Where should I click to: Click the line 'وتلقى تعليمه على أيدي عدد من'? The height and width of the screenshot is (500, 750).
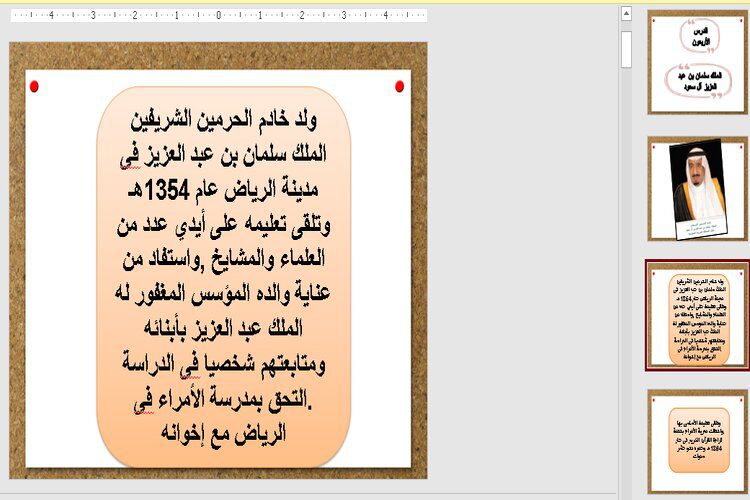click(x=223, y=225)
